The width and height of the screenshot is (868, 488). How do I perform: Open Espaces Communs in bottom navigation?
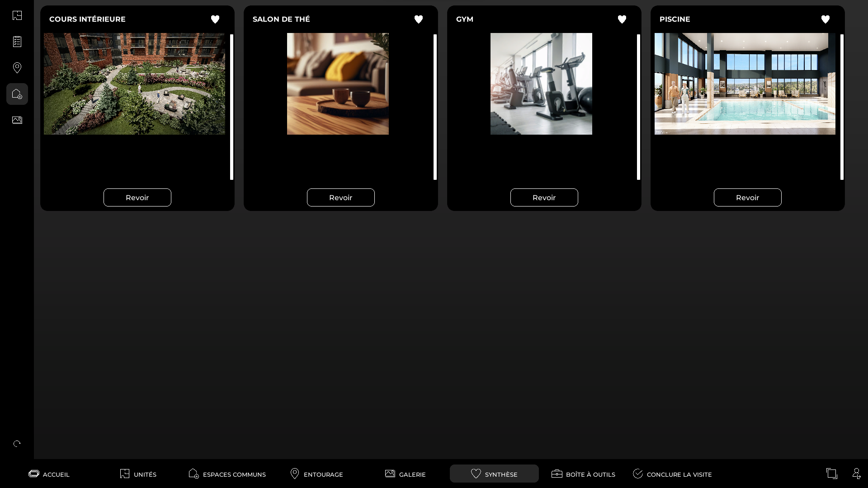[227, 474]
